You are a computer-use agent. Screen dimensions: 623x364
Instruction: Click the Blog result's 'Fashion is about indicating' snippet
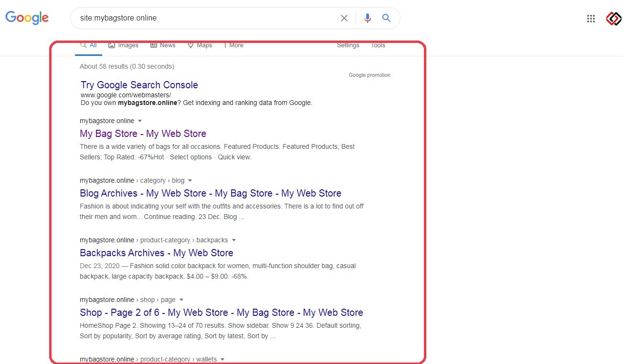(x=222, y=211)
